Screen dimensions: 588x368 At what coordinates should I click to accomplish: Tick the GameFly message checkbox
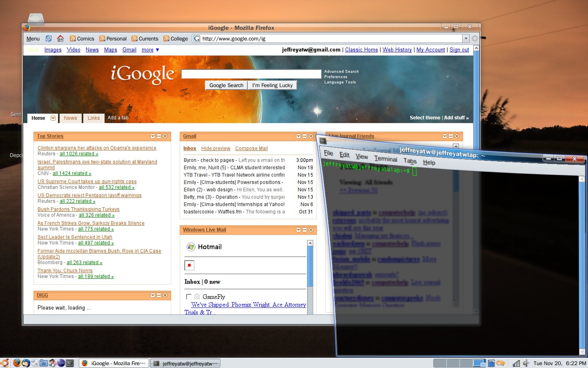189,296
